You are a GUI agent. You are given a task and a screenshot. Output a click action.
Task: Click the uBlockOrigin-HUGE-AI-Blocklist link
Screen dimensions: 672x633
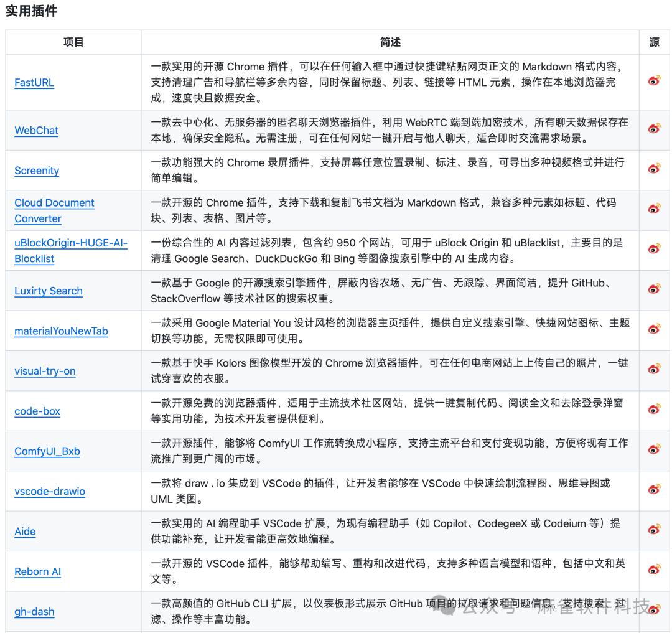[x=70, y=250]
